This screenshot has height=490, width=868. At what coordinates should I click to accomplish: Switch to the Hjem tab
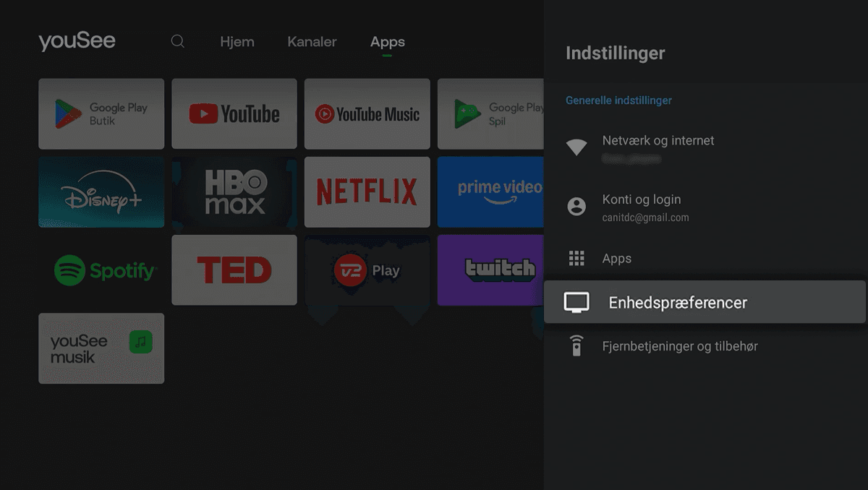pos(237,42)
